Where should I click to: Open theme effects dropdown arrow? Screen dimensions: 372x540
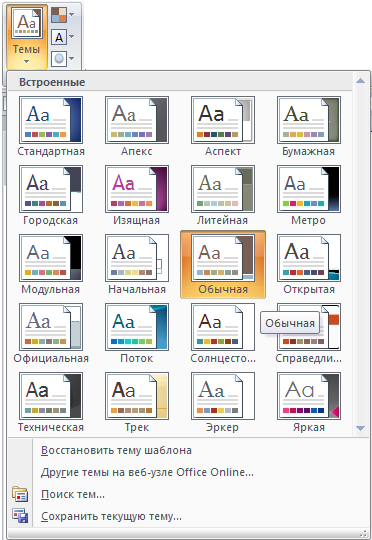pos(72,59)
